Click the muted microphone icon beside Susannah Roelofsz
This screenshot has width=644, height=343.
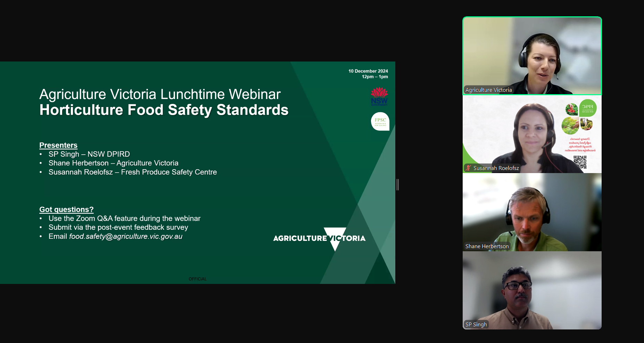coord(468,168)
